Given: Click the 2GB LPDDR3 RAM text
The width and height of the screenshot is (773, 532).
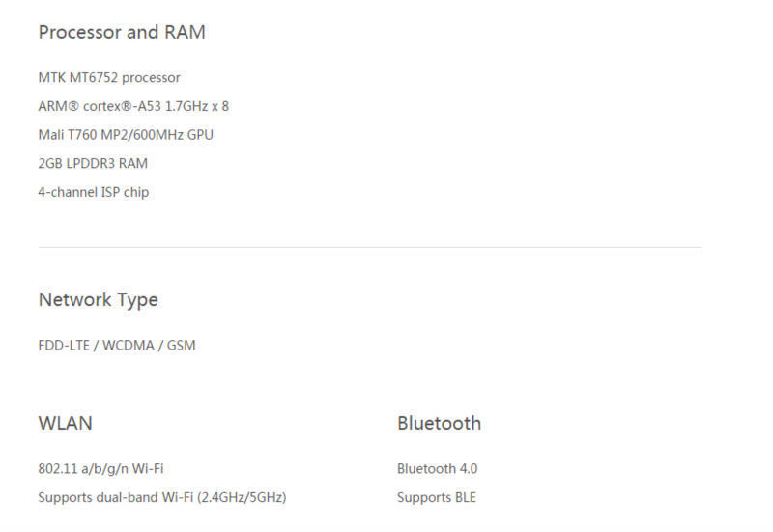Looking at the screenshot, I should point(93,164).
